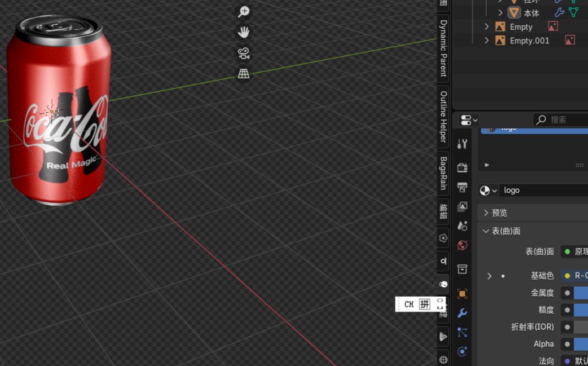Image resolution: width=588 pixels, height=366 pixels.
Task: Select the Coca-Cola can in viewport
Action: point(59,110)
